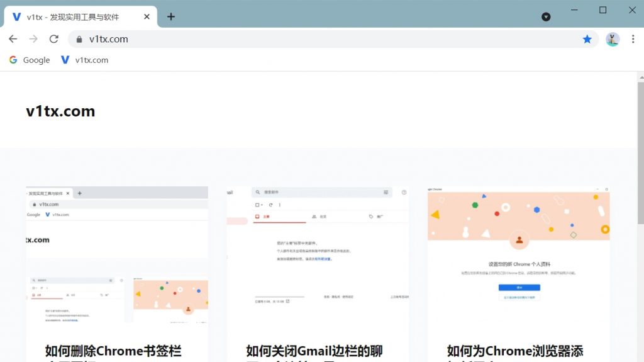Image resolution: width=644 pixels, height=362 pixels.
Task: Close the Chrome window
Action: click(x=632, y=10)
